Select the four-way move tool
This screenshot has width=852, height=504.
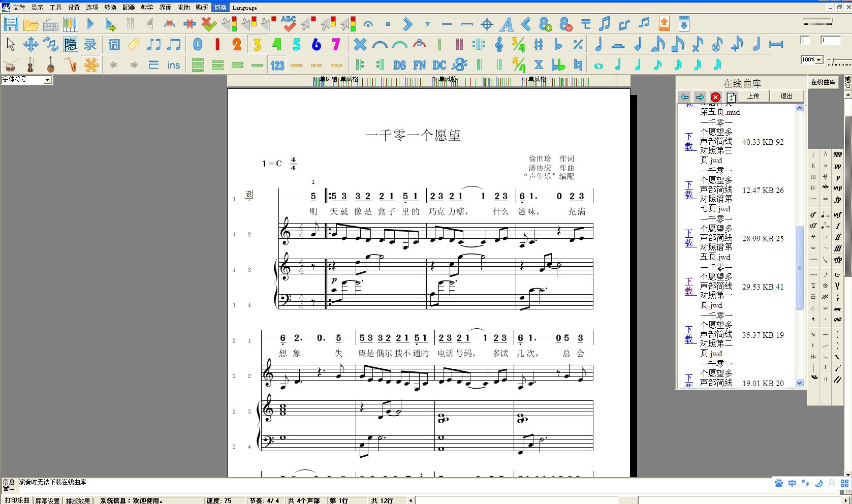pos(30,44)
